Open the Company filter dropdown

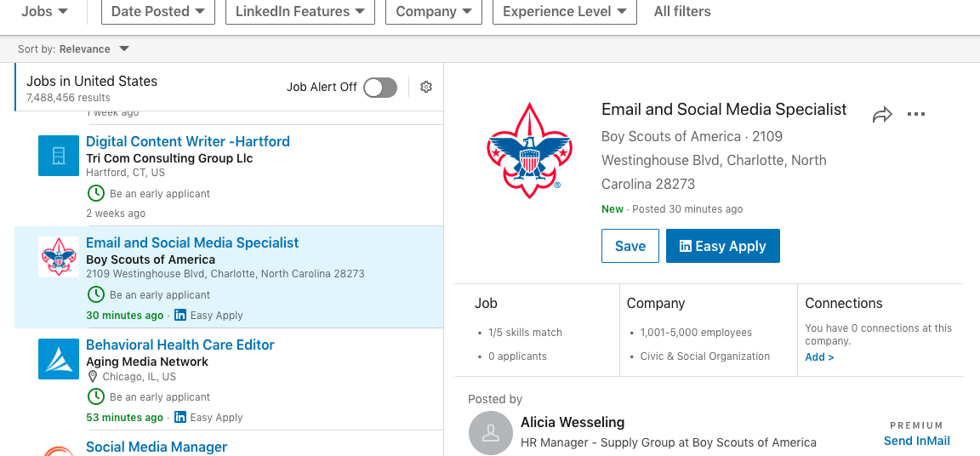pos(434,11)
